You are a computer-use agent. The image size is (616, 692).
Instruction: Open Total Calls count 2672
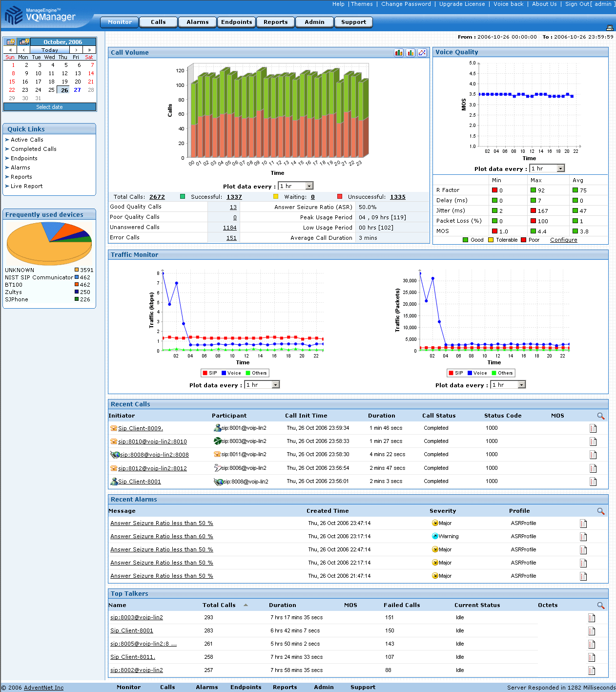point(157,197)
